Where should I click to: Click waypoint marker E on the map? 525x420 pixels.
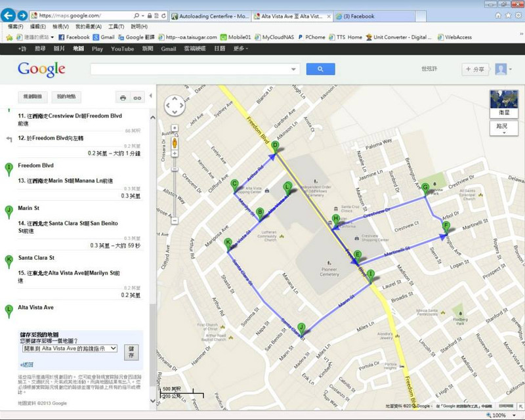coord(357,257)
